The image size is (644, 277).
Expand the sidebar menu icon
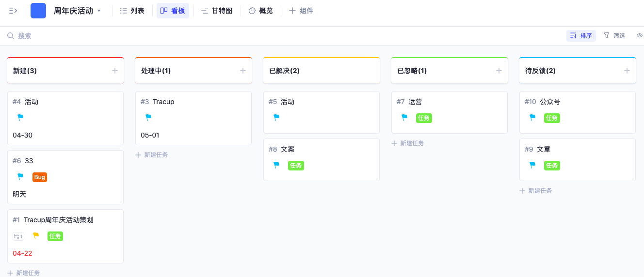[13, 11]
